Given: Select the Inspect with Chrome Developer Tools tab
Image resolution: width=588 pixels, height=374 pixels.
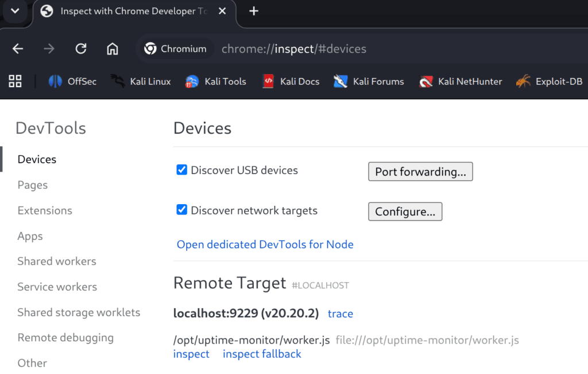Looking at the screenshot, I should [134, 11].
